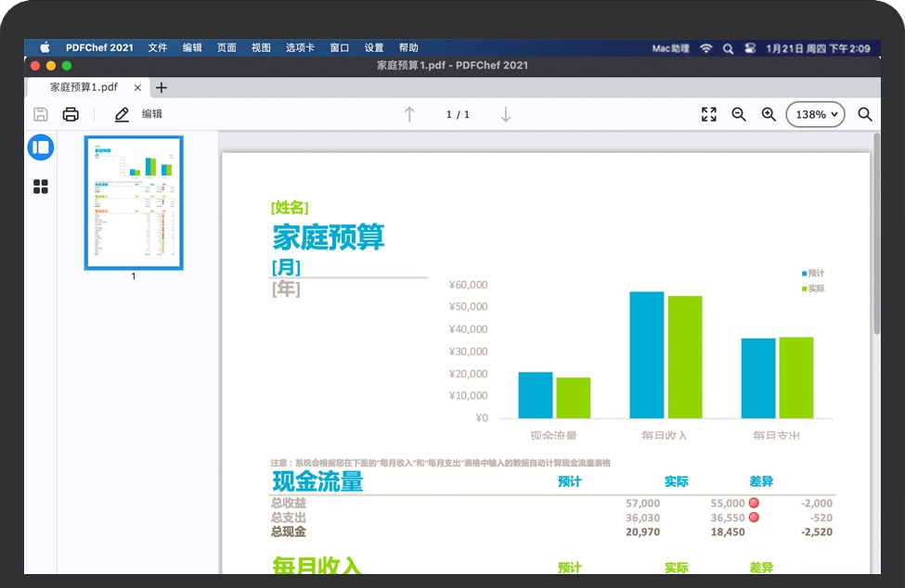Enter full screen view mode
The height and width of the screenshot is (588, 905).
click(x=709, y=114)
